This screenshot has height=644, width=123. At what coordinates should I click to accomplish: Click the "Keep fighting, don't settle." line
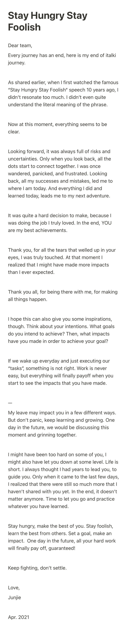click(37, 568)
